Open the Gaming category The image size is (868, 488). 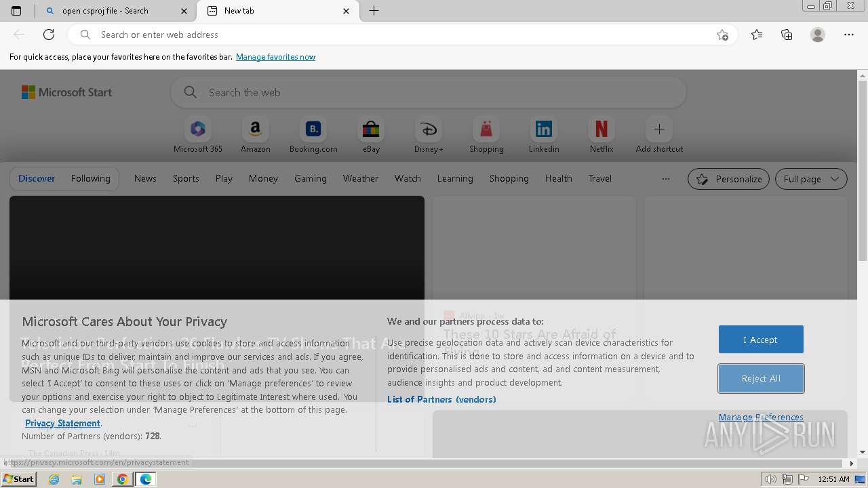tap(311, 178)
